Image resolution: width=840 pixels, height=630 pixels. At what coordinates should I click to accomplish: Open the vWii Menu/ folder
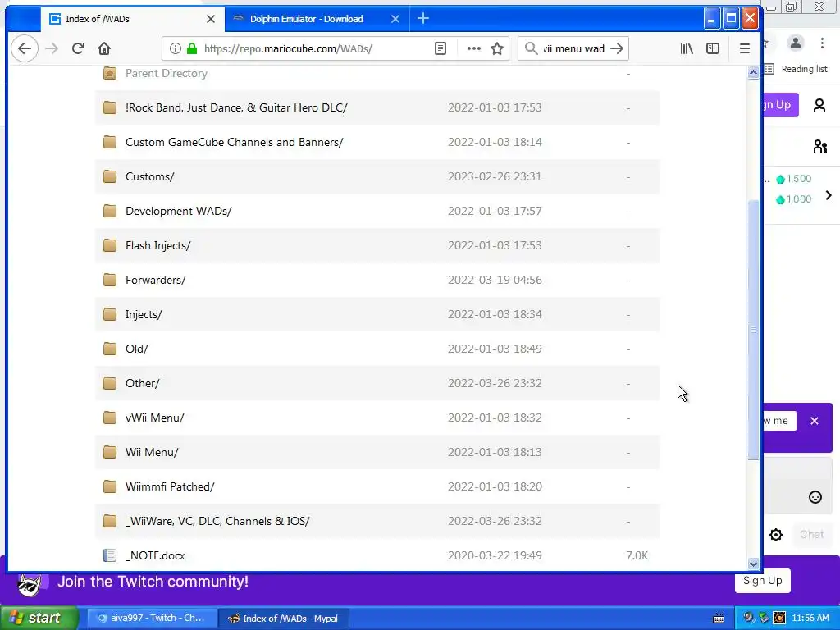155,418
